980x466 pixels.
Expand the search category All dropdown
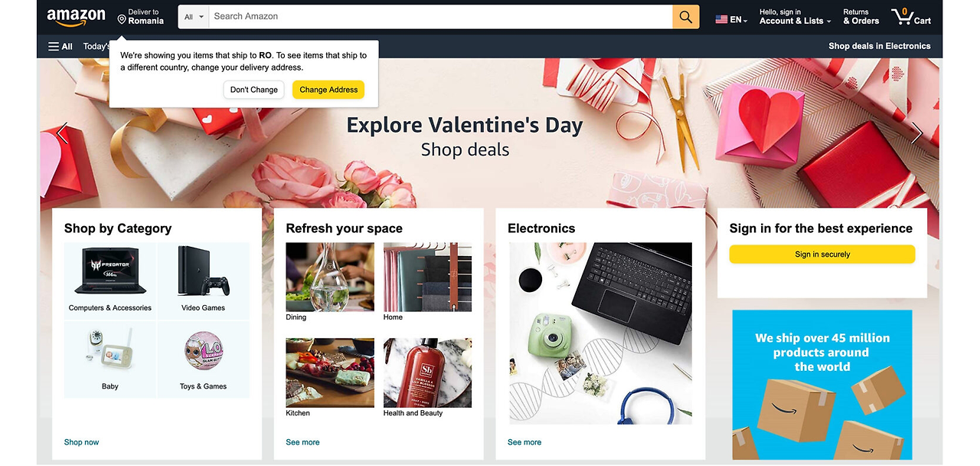194,17
